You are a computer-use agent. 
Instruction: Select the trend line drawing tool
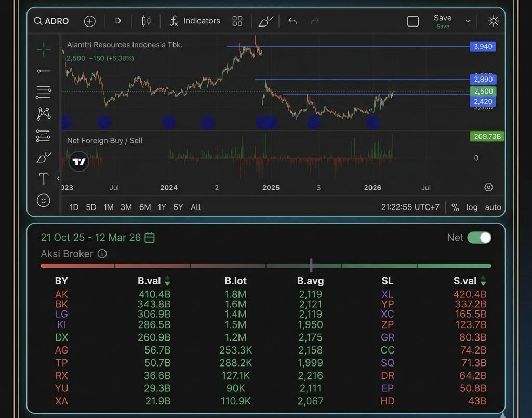pyautogui.click(x=44, y=71)
